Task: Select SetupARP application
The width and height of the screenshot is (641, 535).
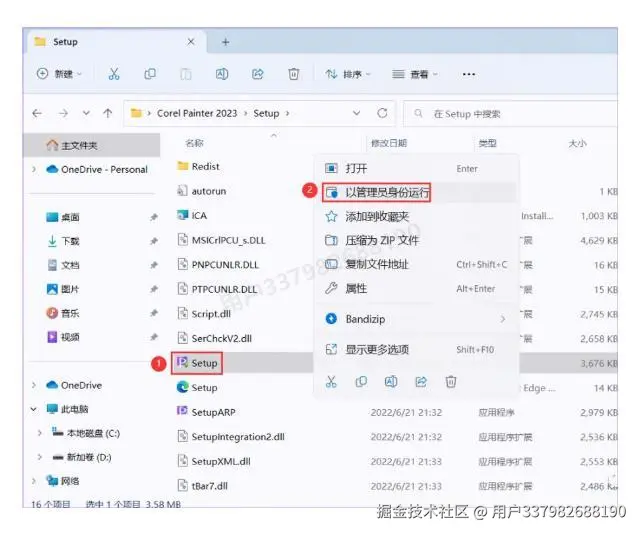Action: click(206, 412)
